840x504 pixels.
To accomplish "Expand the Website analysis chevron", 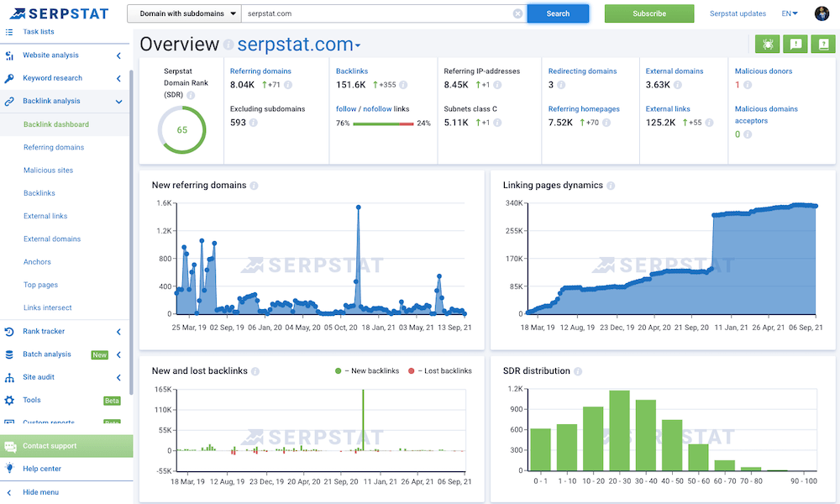I will [x=118, y=55].
